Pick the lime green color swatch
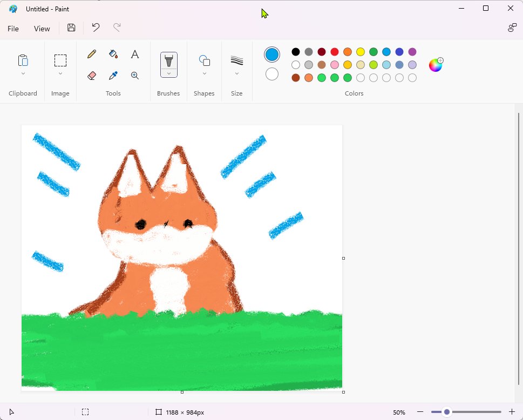 [x=373, y=65]
